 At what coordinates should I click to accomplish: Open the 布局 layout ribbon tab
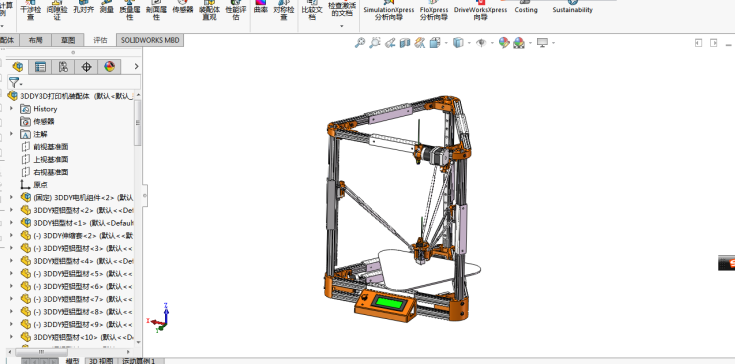tap(35, 40)
